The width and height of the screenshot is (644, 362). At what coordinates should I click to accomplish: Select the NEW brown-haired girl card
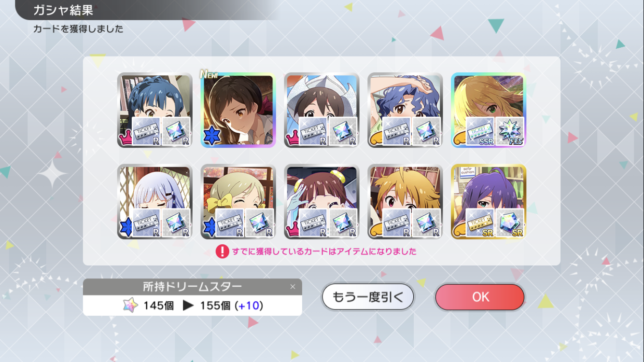coord(238,110)
